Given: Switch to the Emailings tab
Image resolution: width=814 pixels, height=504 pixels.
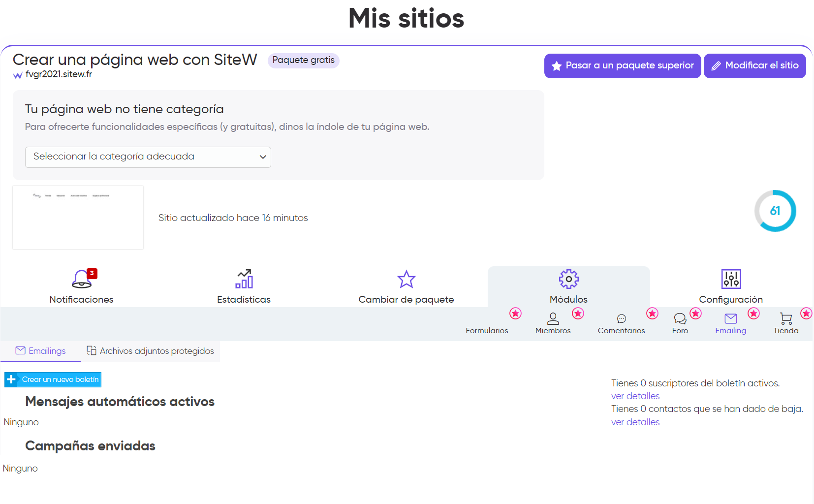Looking at the screenshot, I should [x=40, y=351].
